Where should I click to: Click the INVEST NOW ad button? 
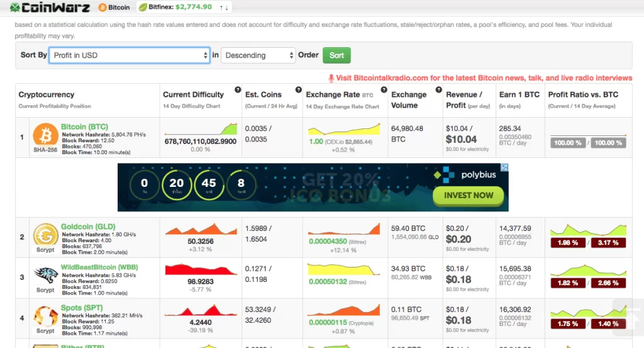click(x=469, y=195)
